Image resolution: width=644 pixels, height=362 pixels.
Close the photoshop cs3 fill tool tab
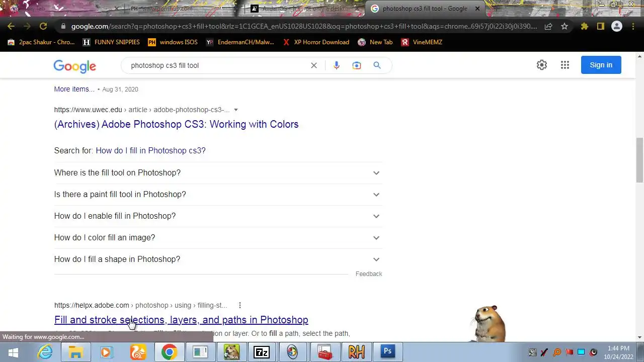tap(477, 9)
